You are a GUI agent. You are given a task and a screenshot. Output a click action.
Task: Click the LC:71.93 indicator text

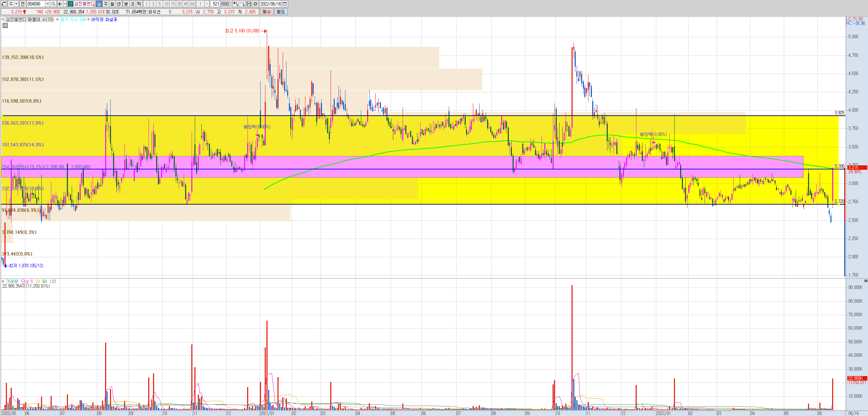coord(854,19)
